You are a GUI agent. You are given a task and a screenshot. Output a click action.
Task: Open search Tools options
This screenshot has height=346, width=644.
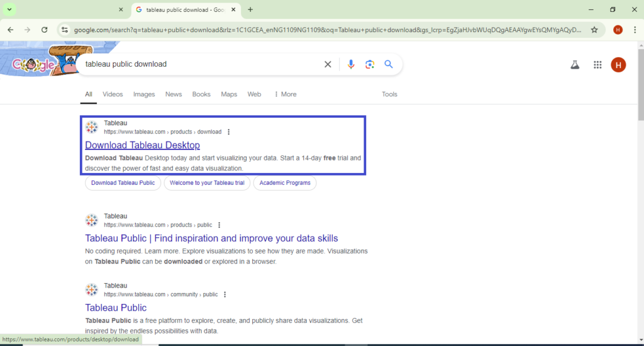pyautogui.click(x=389, y=94)
